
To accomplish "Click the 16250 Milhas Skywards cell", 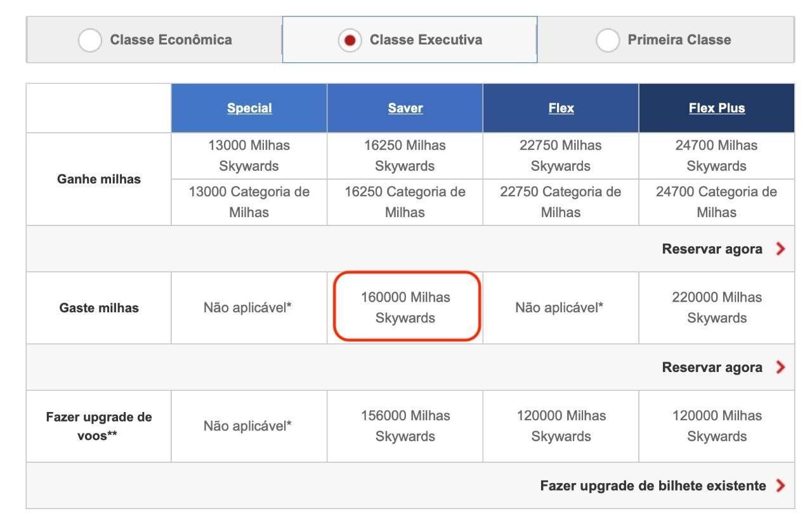I will pos(405,156).
